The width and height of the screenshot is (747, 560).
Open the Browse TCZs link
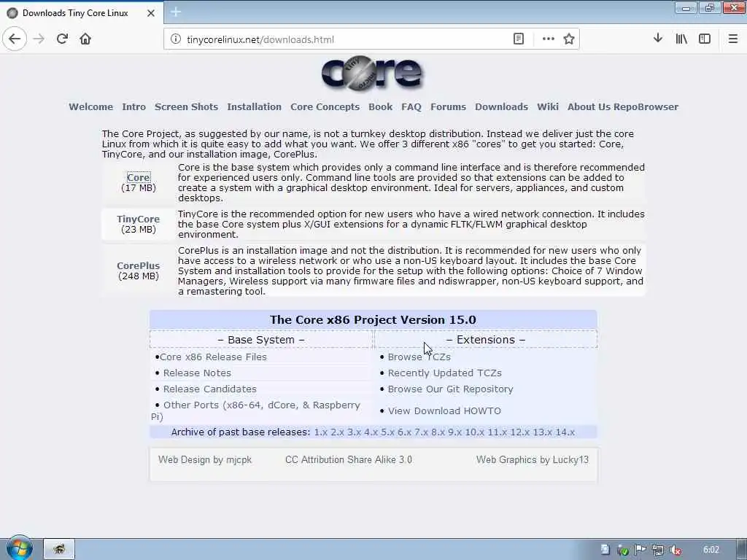419,357
